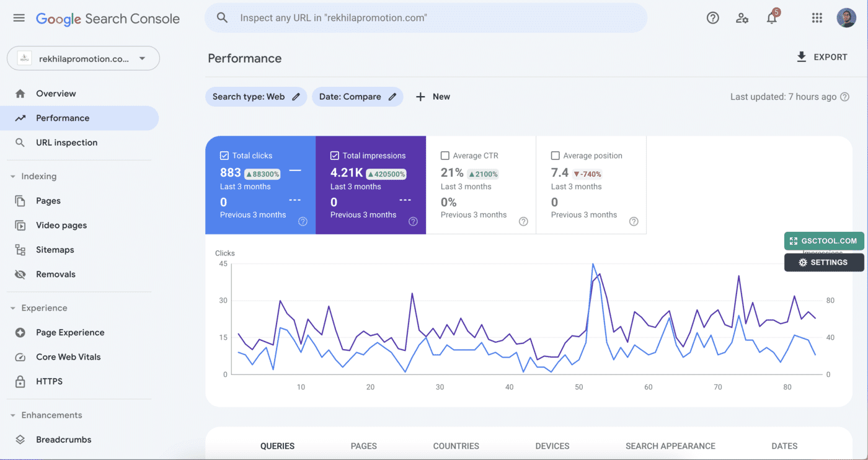Screen dimensions: 868x460
Task: Switch to the Dates tab
Action: [784, 446]
